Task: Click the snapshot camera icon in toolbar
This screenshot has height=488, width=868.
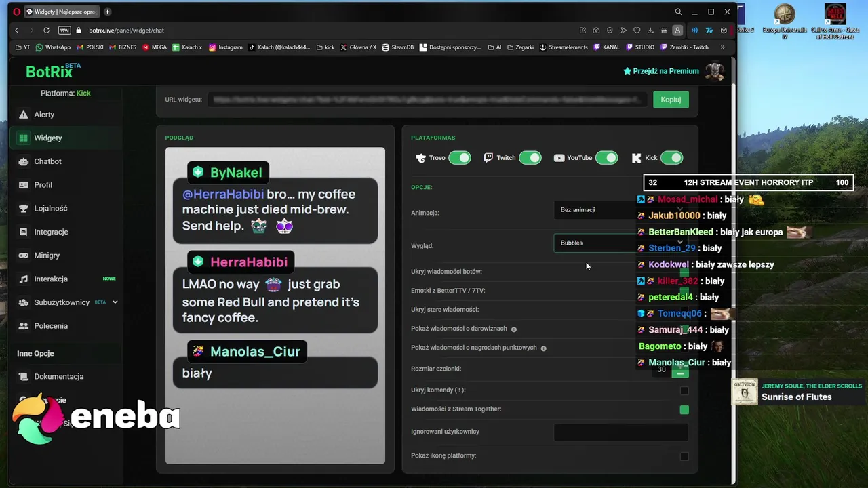Action: pyautogui.click(x=596, y=30)
